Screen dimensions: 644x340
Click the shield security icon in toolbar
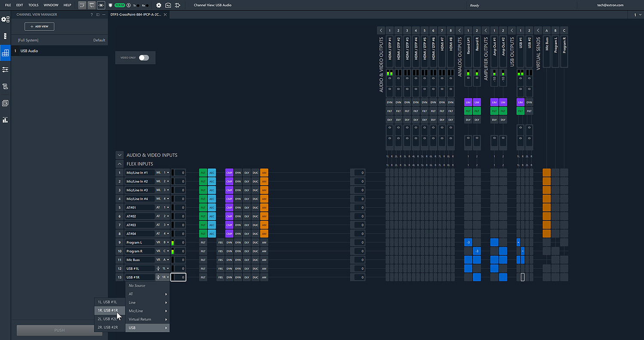110,5
